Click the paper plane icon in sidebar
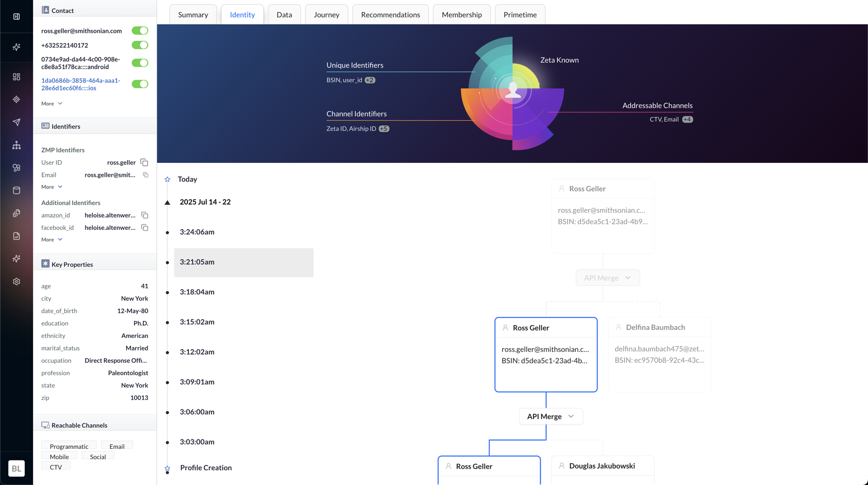The width and height of the screenshot is (868, 485). click(17, 122)
